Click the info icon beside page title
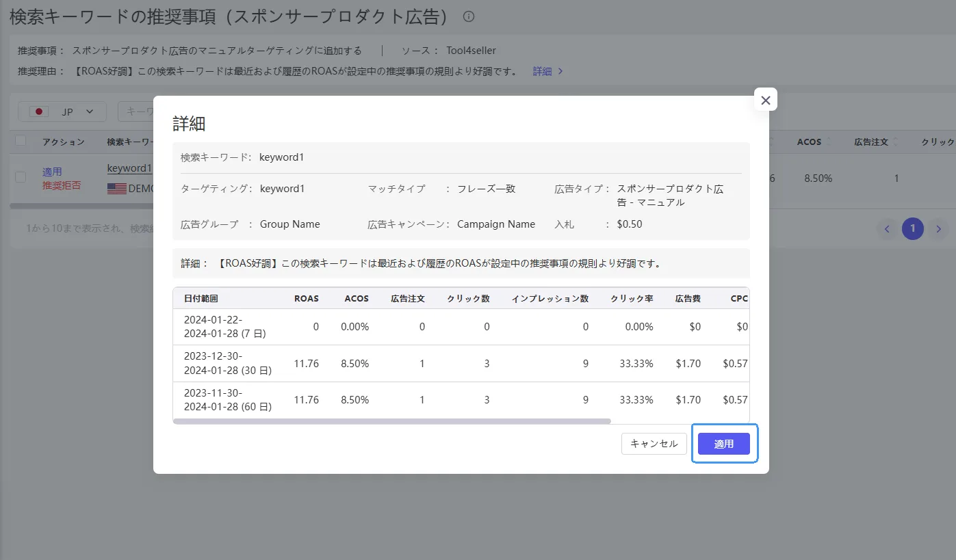This screenshot has width=956, height=560. click(x=468, y=16)
